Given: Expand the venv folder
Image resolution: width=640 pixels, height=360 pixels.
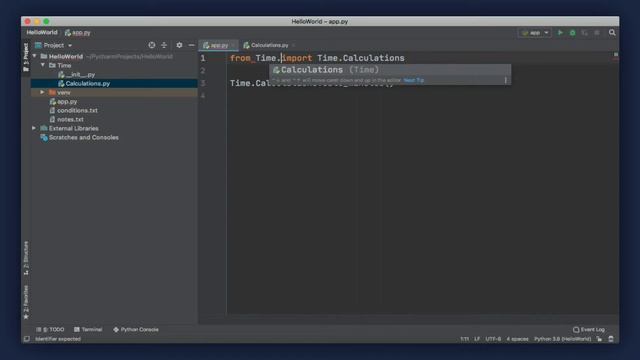Looking at the screenshot, I should [x=42, y=92].
